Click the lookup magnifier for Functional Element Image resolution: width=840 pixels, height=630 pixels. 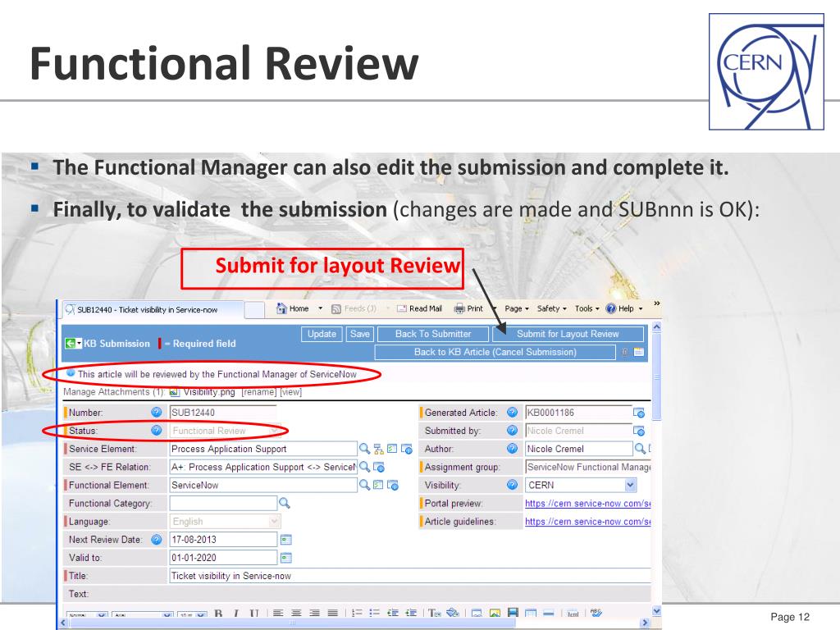364,485
